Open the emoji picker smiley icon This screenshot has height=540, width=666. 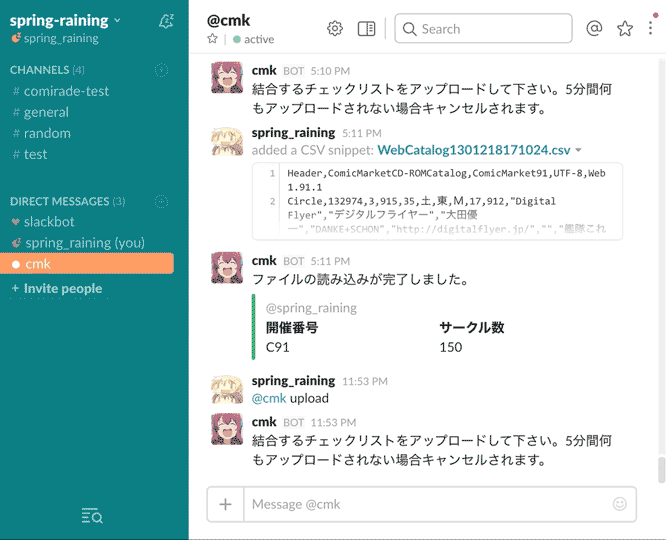coord(620,504)
